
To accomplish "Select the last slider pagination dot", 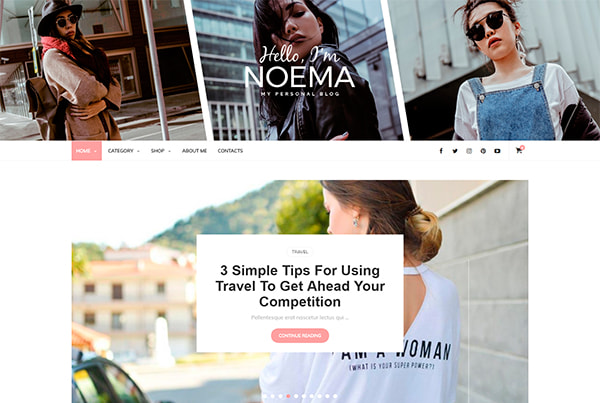I will pos(335,396).
